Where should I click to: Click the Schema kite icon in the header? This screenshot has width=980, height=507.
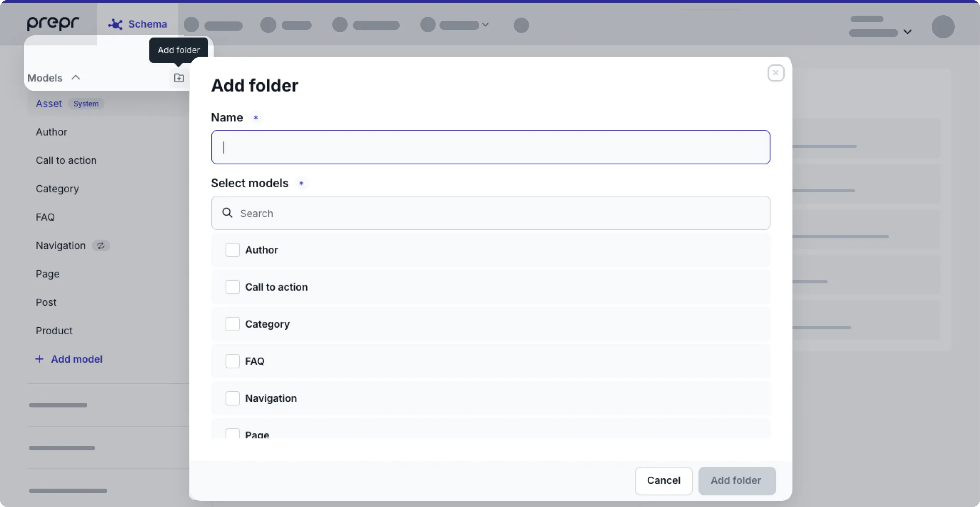[114, 24]
